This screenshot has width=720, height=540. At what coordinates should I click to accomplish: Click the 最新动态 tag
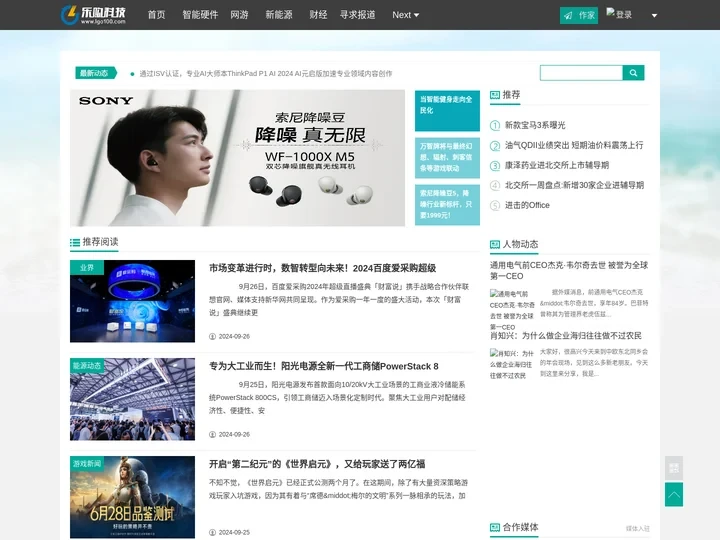coord(96,73)
